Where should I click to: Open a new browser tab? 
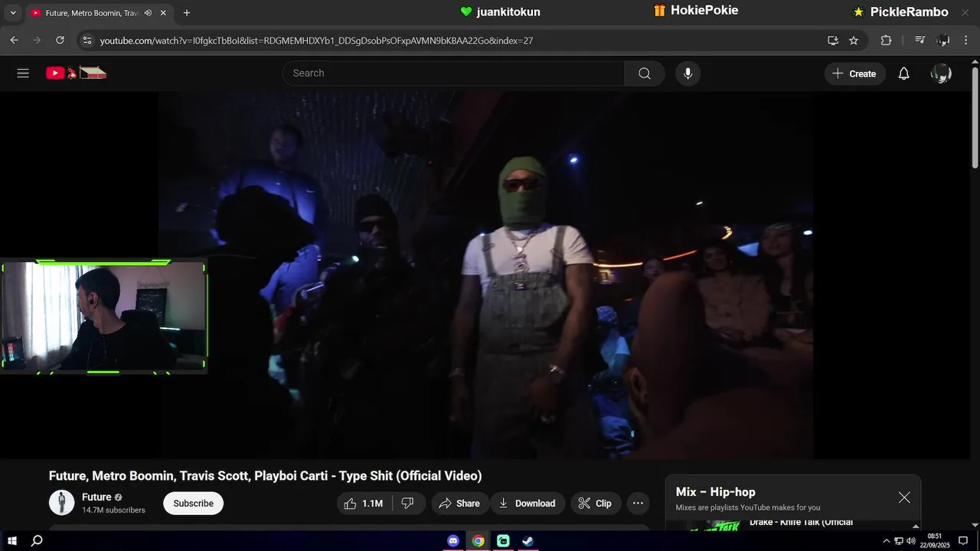pos(187,13)
